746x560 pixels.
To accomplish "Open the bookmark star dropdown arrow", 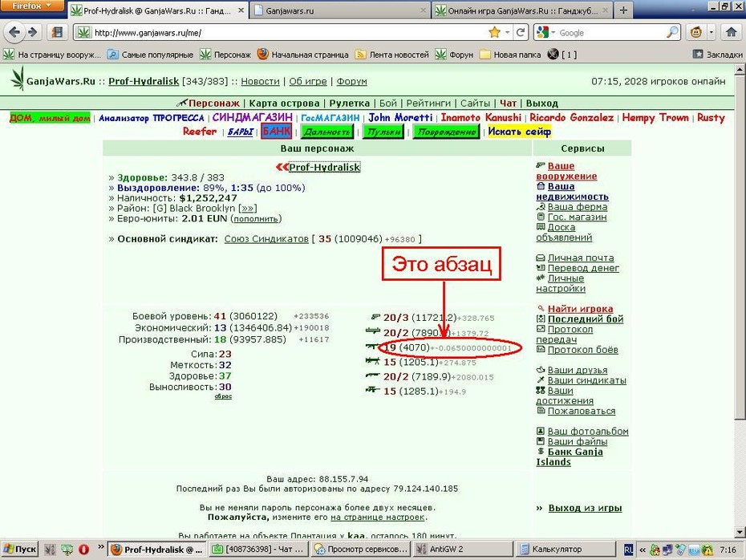I will point(507,32).
